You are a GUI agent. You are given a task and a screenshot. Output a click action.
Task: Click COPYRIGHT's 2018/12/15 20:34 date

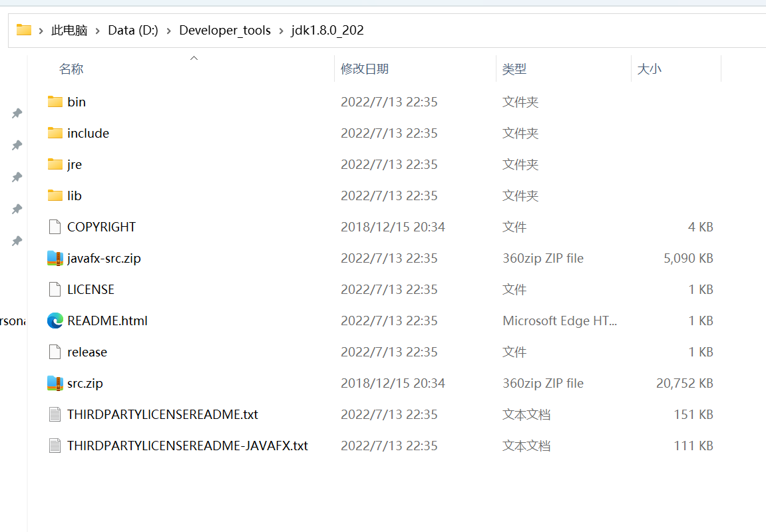[393, 227]
